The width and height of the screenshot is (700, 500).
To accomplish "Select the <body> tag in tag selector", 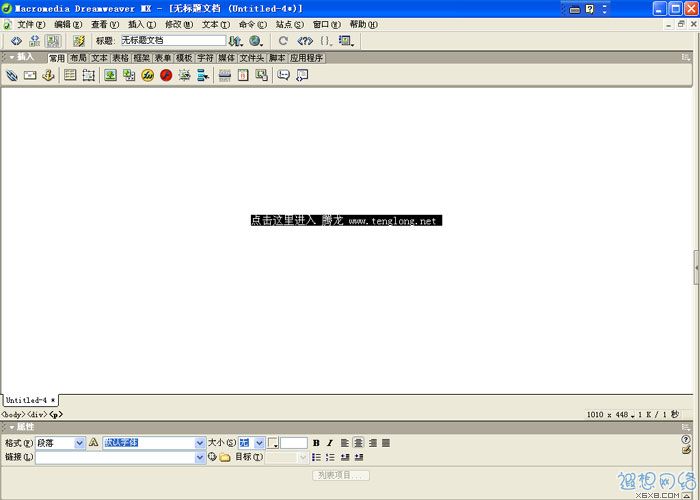I will (x=13, y=415).
